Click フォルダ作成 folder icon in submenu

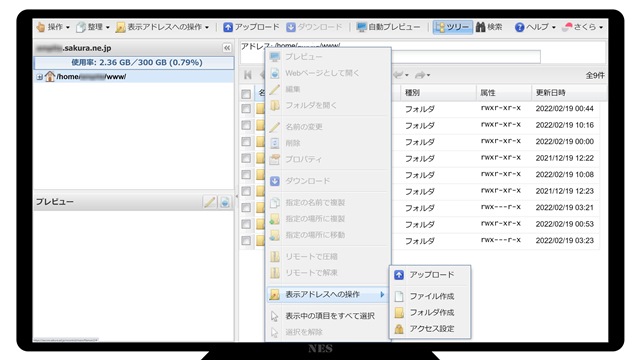pyautogui.click(x=399, y=313)
